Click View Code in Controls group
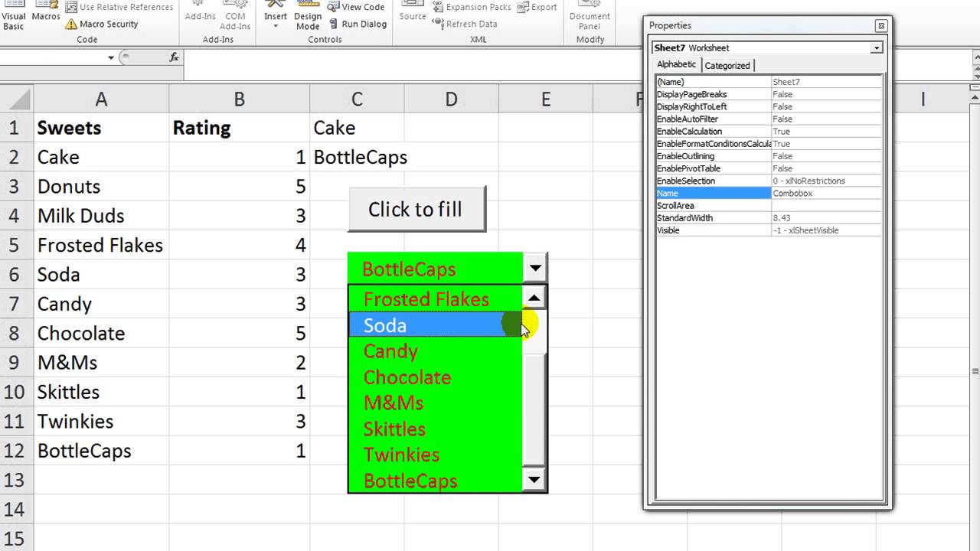The image size is (980, 551). [x=356, y=7]
